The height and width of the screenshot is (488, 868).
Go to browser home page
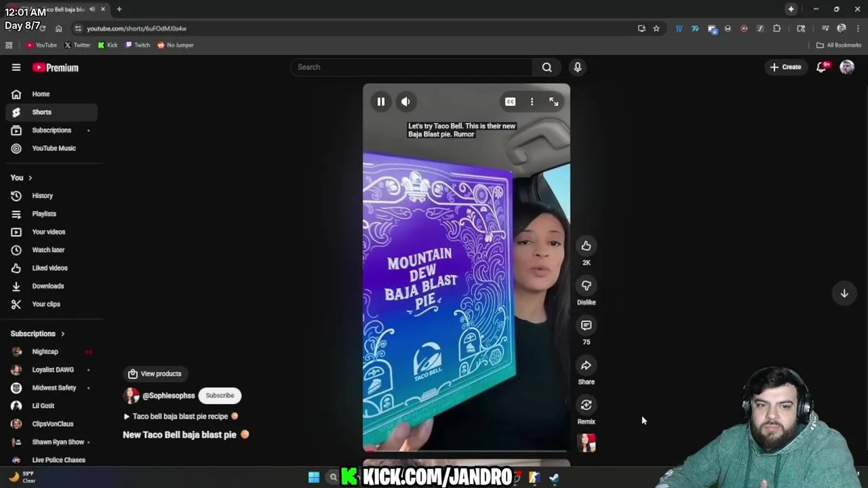point(58,28)
